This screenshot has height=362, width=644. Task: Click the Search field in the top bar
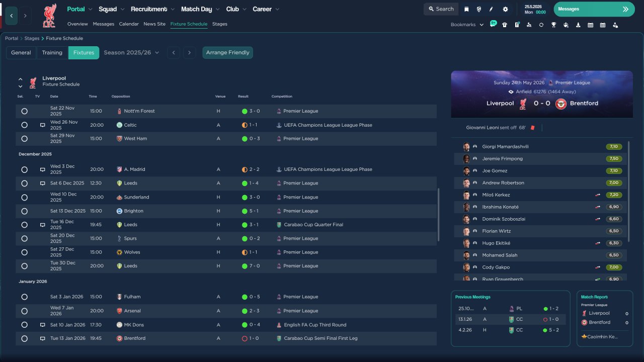coord(441,9)
